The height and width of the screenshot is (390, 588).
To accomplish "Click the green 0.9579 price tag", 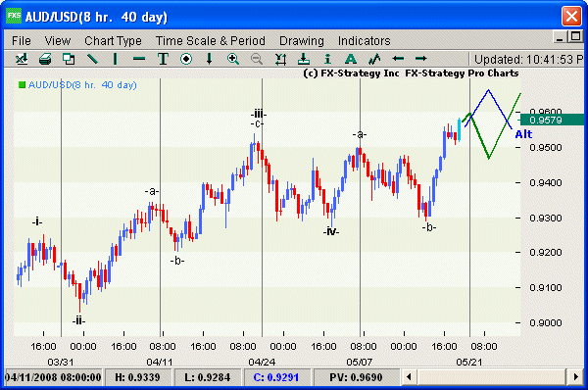I will 552,120.
